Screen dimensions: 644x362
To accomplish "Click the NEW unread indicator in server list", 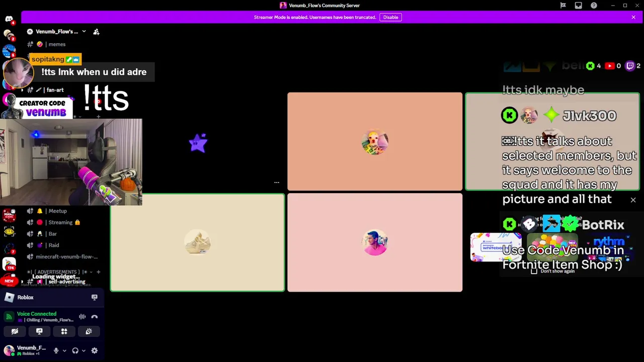I will coord(9,281).
